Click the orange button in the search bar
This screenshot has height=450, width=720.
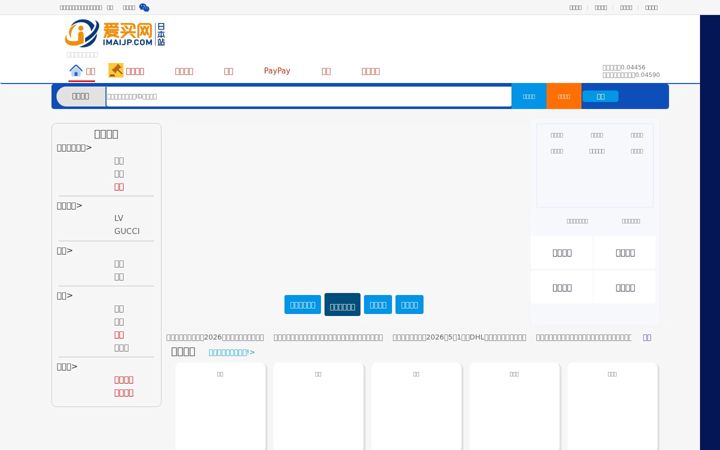point(564,96)
